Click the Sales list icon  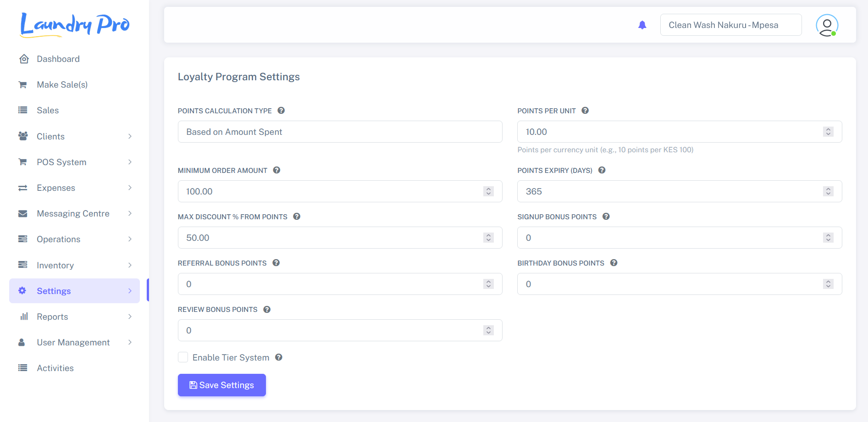point(22,110)
